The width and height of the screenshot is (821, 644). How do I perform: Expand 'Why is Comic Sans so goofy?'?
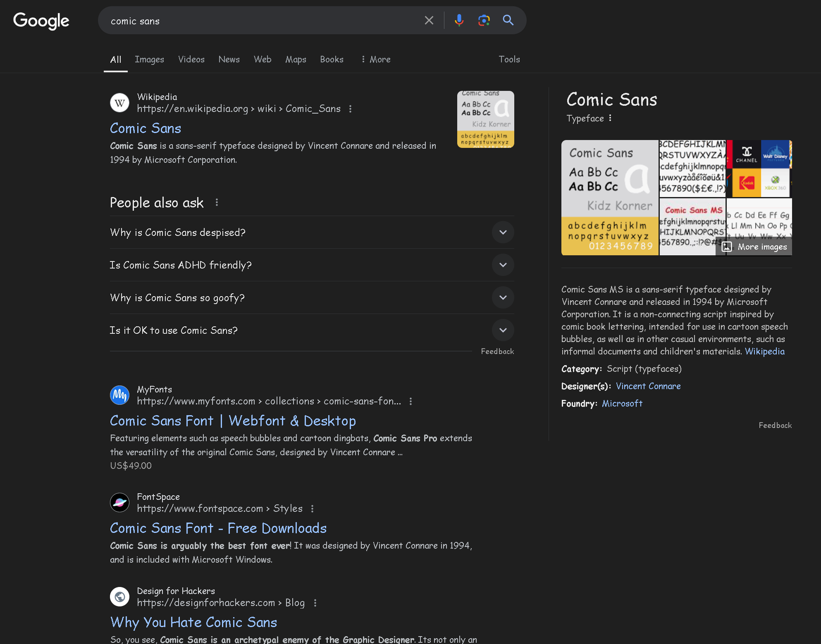[x=312, y=298]
